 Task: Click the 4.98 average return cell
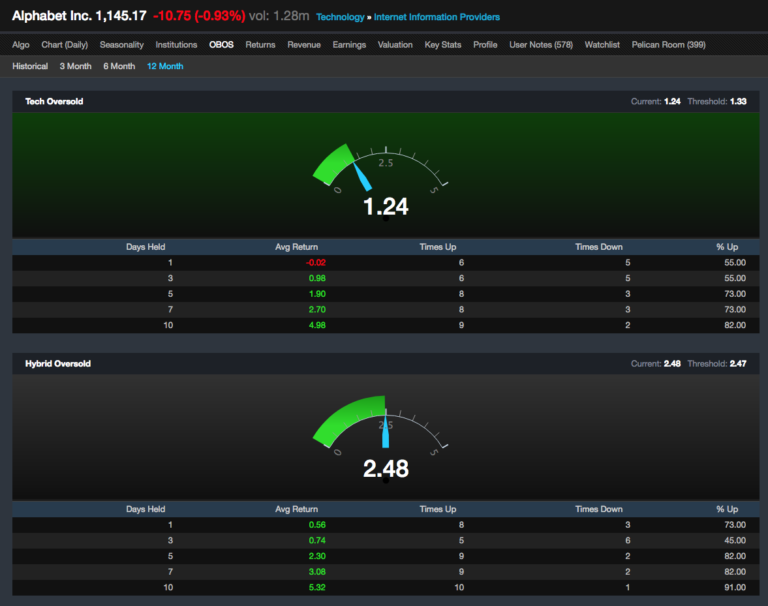pos(317,325)
